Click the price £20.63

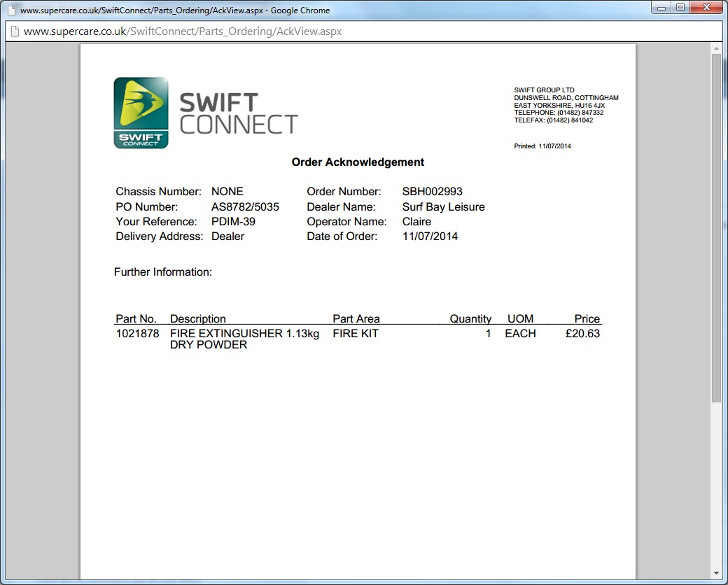[582, 333]
